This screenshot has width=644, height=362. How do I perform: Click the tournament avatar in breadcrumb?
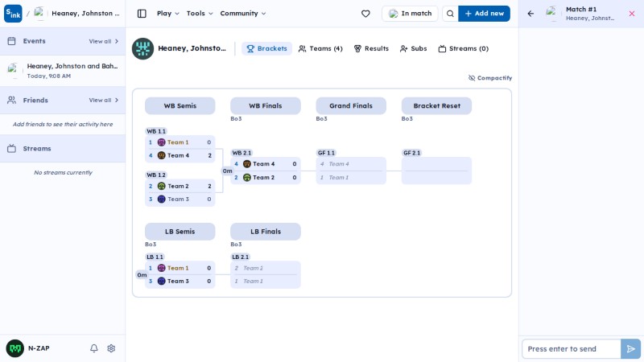pos(39,14)
